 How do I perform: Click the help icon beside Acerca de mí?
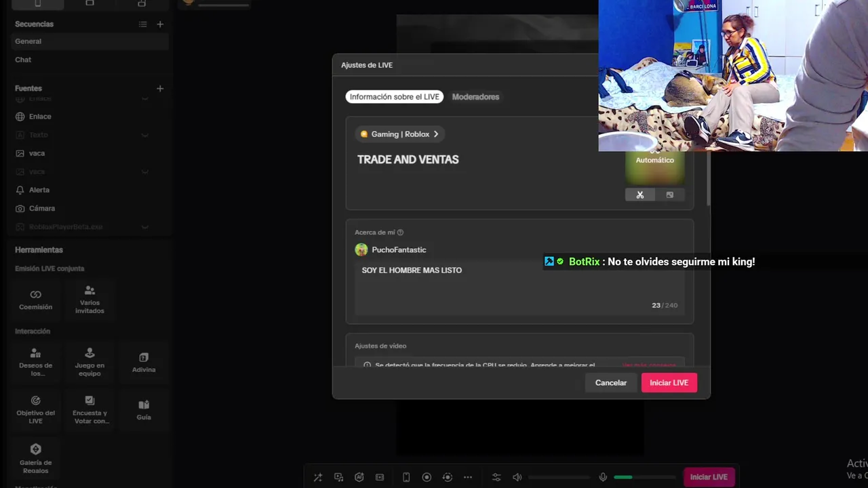pos(400,232)
